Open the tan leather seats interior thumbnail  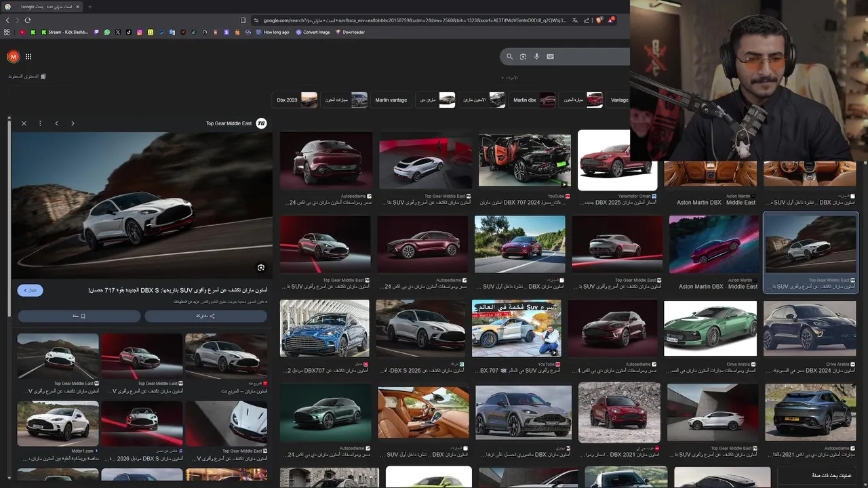(x=423, y=413)
